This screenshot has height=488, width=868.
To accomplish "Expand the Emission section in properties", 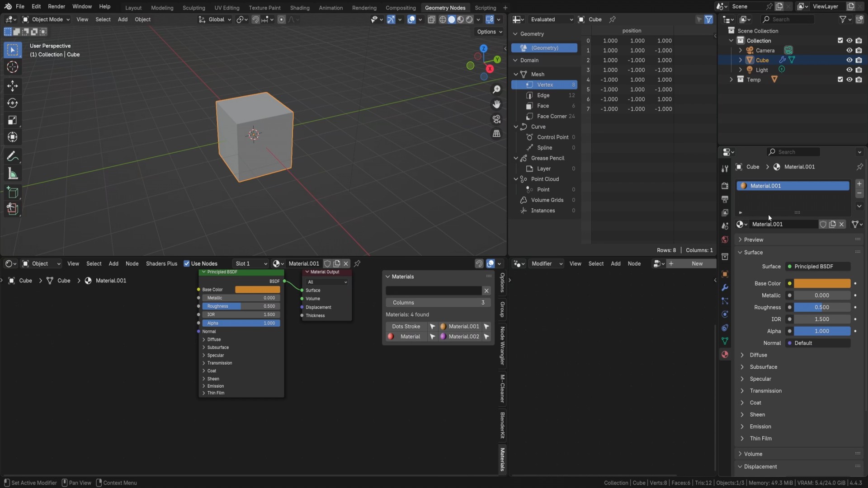I will [x=760, y=427].
